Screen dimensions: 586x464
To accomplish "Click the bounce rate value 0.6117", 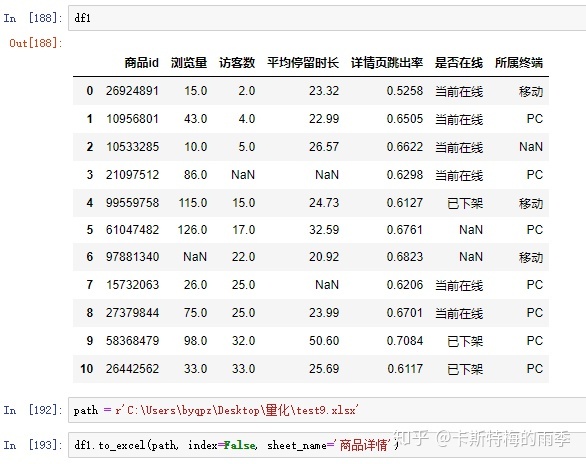I will coord(405,369).
